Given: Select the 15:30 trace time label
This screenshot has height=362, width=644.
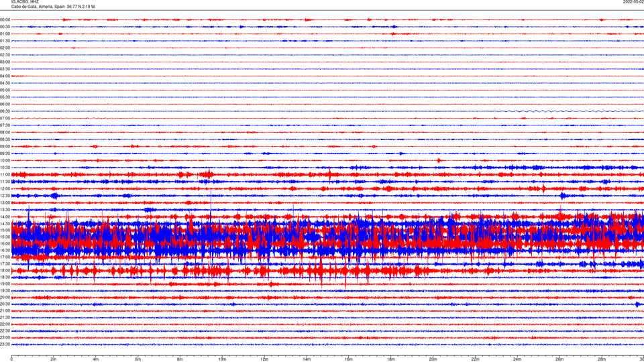Looking at the screenshot, I should (5, 237).
